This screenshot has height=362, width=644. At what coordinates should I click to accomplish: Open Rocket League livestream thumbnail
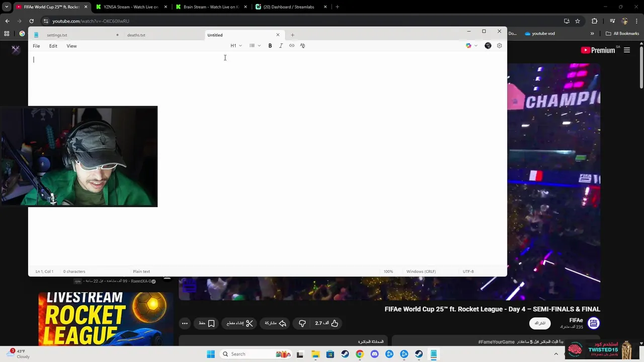[x=106, y=318]
